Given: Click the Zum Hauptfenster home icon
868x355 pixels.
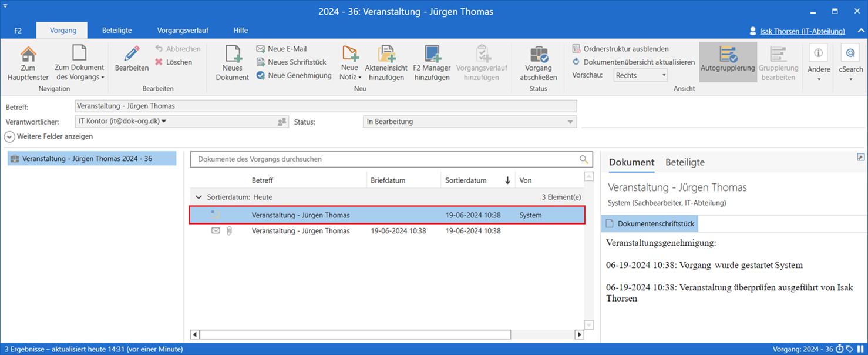Looking at the screenshot, I should tap(28, 55).
